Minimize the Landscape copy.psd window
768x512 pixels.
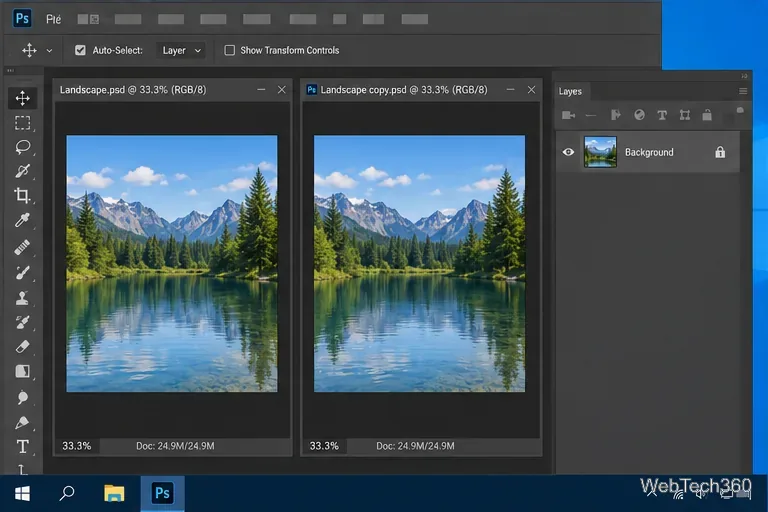pyautogui.click(x=510, y=90)
